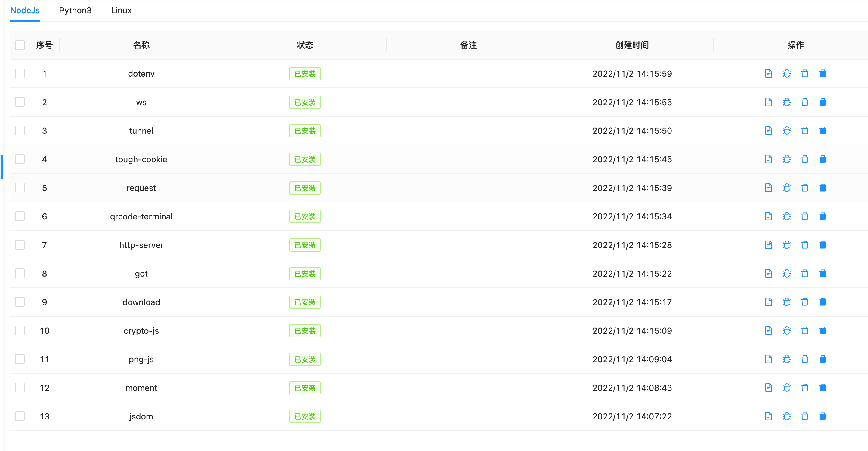868x451 pixels.
Task: Click the 创建时间 column header
Action: 632,45
